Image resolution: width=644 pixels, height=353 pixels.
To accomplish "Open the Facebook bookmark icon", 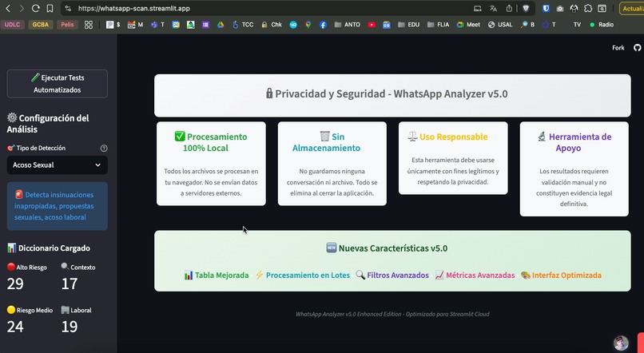I will pyautogui.click(x=324, y=25).
